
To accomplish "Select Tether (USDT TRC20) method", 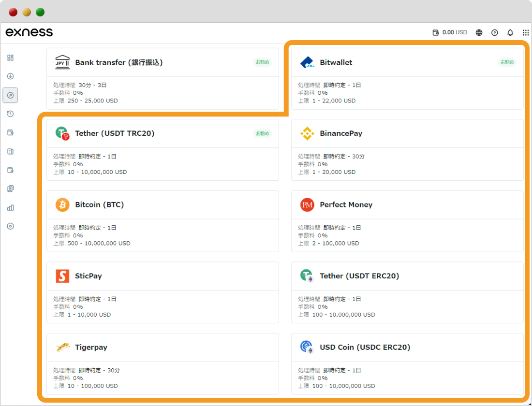I will pyautogui.click(x=115, y=133).
